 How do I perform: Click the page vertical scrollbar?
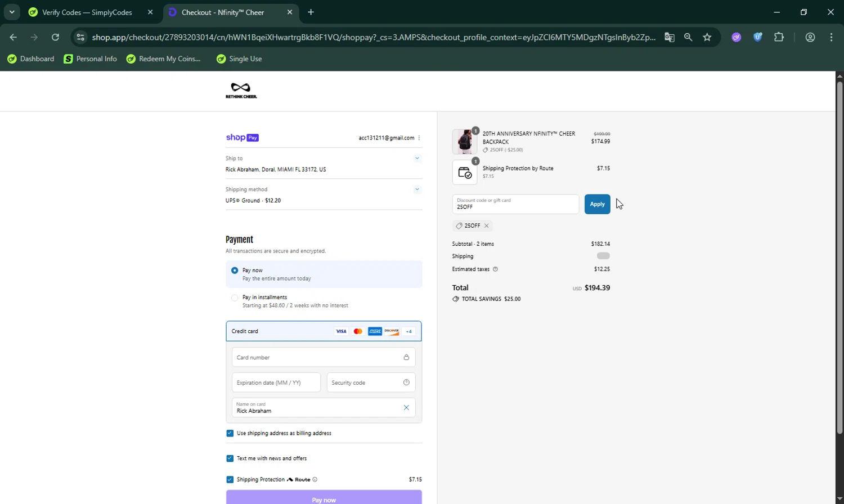click(839, 258)
